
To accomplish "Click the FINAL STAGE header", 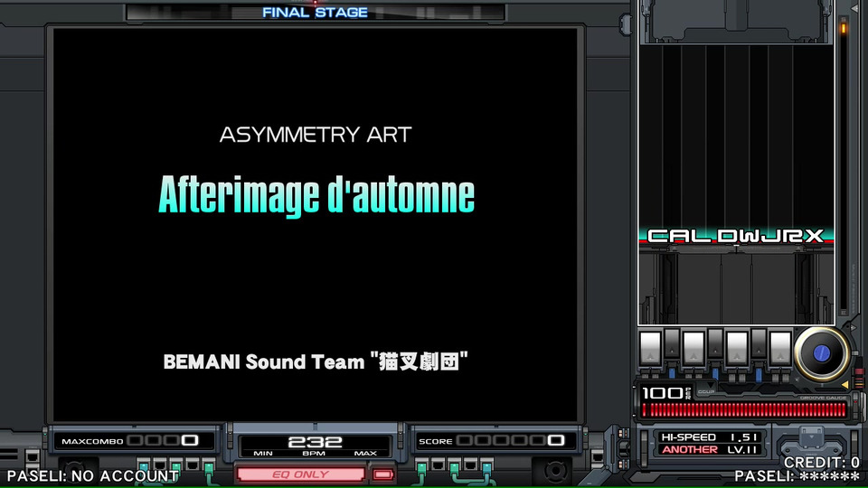I will tap(315, 12).
